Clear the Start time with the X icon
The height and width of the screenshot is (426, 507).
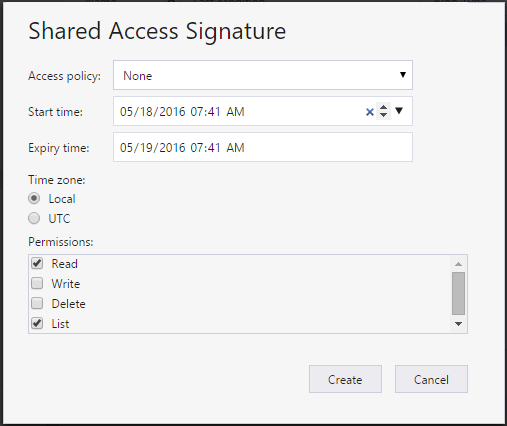tap(369, 112)
